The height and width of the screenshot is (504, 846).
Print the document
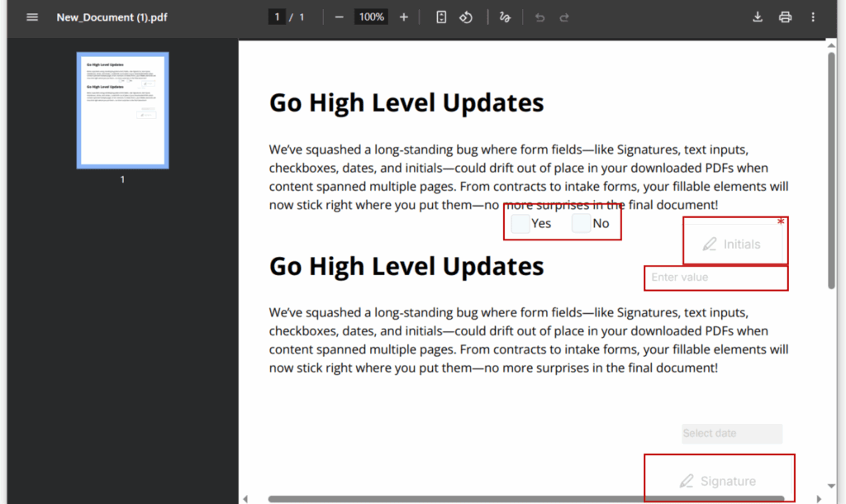tap(785, 17)
